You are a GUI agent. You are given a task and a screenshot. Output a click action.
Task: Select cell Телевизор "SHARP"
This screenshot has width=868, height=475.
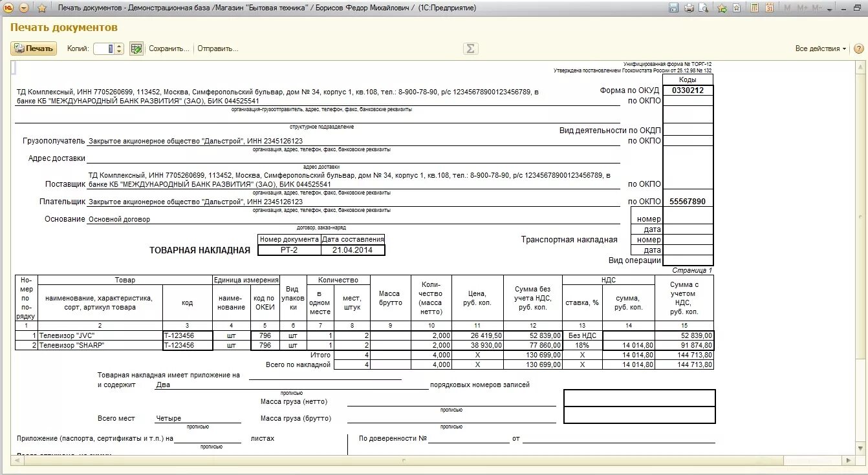click(x=100, y=345)
